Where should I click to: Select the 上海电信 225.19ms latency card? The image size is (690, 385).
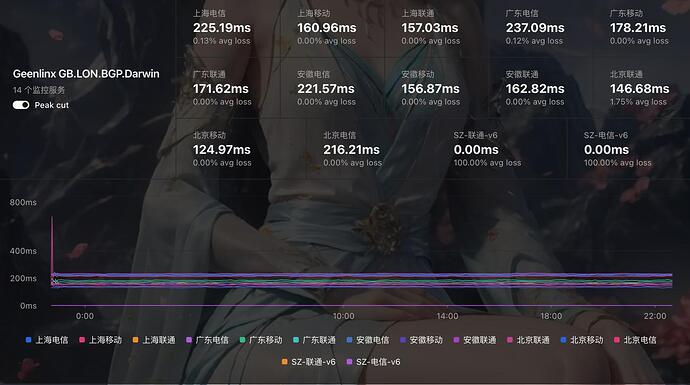(x=222, y=27)
